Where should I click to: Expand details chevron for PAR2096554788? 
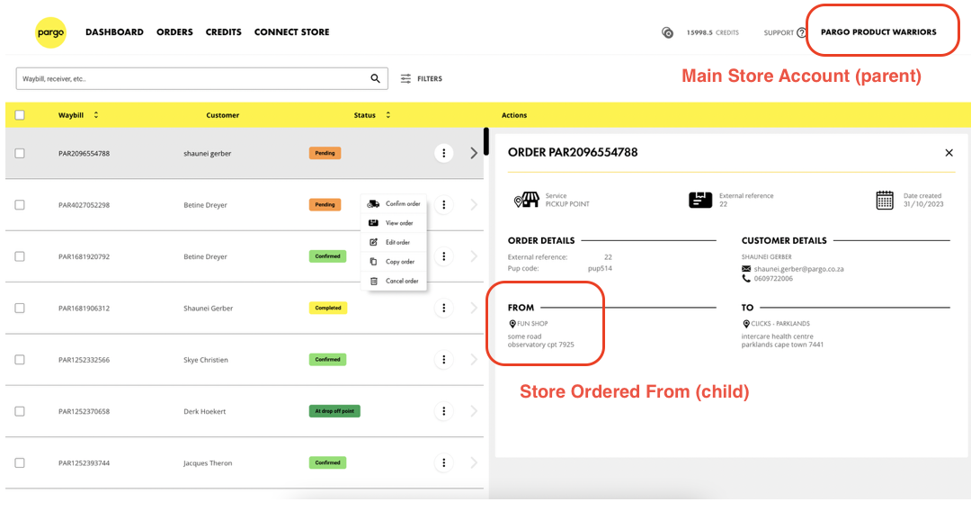(x=474, y=153)
